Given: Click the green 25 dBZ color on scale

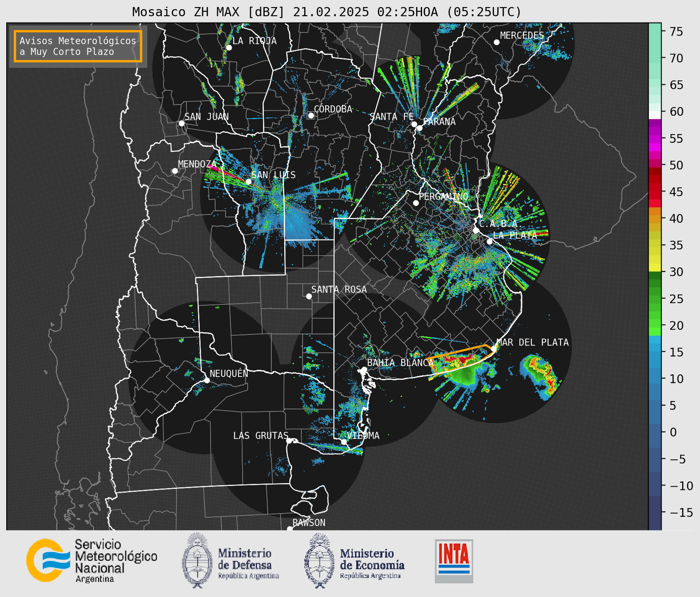Looking at the screenshot, I should (655, 299).
